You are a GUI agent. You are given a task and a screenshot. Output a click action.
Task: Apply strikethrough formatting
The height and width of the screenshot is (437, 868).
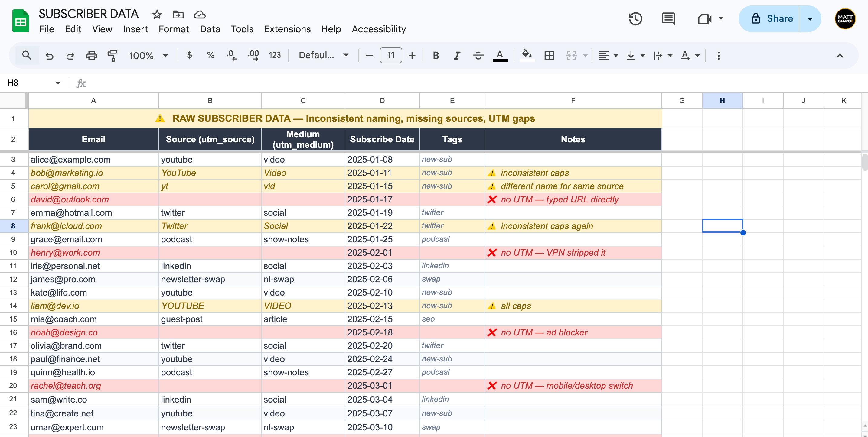[478, 55]
